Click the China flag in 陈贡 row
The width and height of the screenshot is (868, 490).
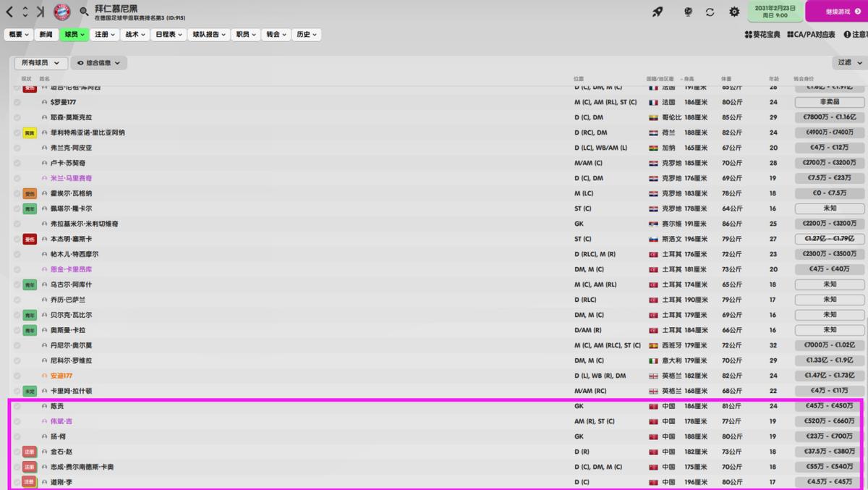coord(653,406)
